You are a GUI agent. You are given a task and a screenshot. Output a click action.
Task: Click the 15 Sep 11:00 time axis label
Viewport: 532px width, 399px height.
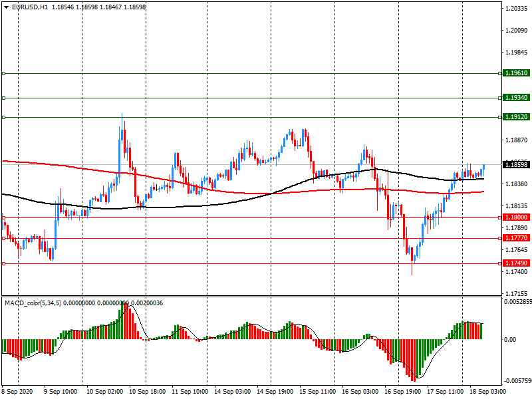click(x=318, y=392)
